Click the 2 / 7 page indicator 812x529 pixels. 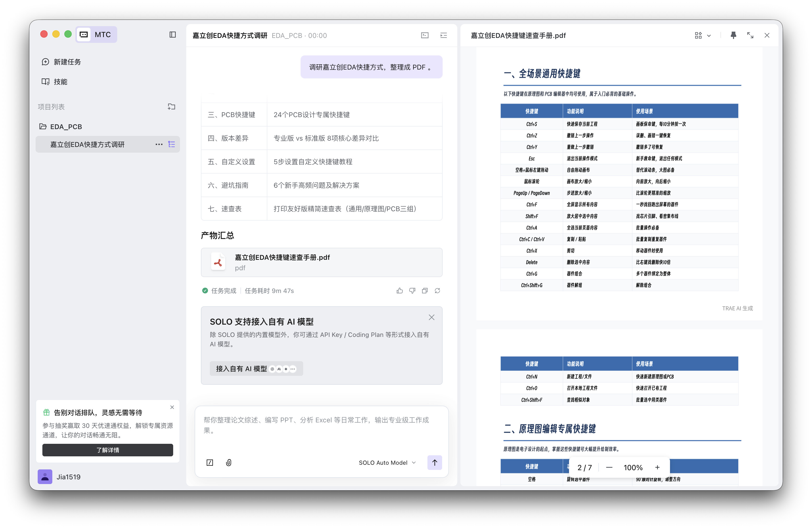tap(584, 468)
